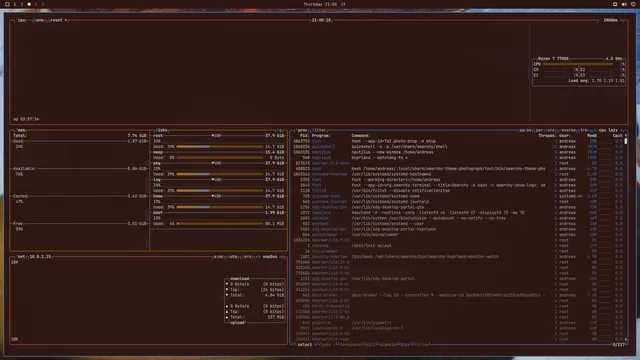
Task: Click kill in the proc footer
Action: pos(370,345)
